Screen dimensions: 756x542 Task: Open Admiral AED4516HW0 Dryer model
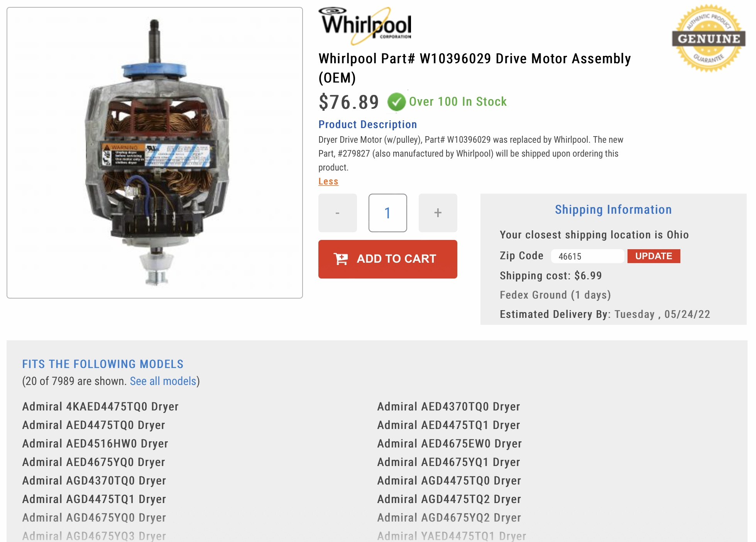point(95,444)
